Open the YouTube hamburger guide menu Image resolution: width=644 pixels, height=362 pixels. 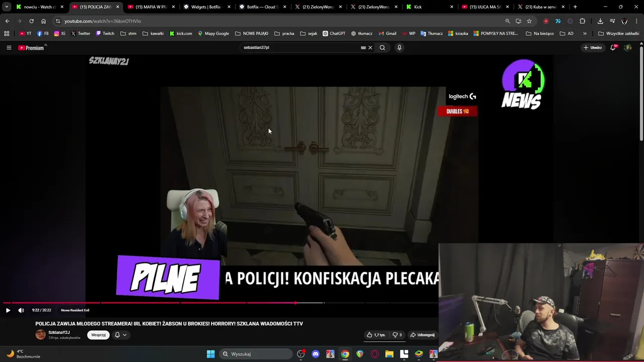tap(9, 48)
